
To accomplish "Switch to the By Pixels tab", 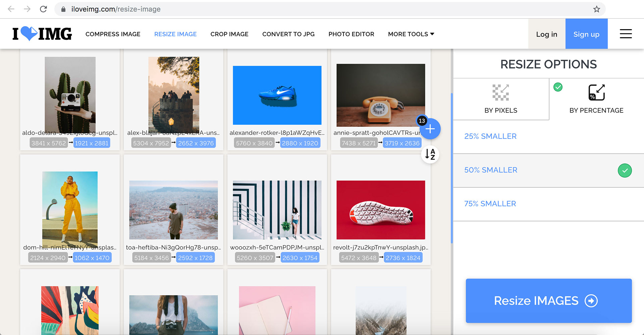I will (x=501, y=99).
